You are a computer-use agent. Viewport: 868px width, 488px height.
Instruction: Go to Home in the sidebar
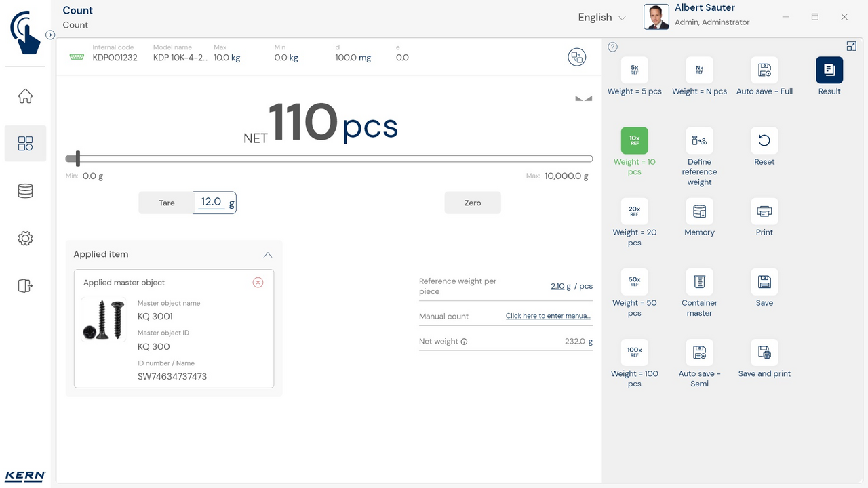[25, 96]
